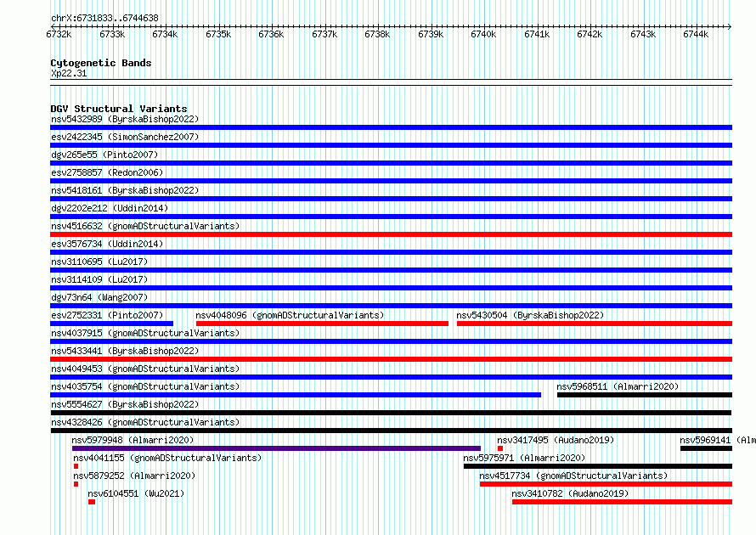Click the blue bar under nsv4035754
Image resolution: width=756 pixels, height=535 pixels.
296,395
